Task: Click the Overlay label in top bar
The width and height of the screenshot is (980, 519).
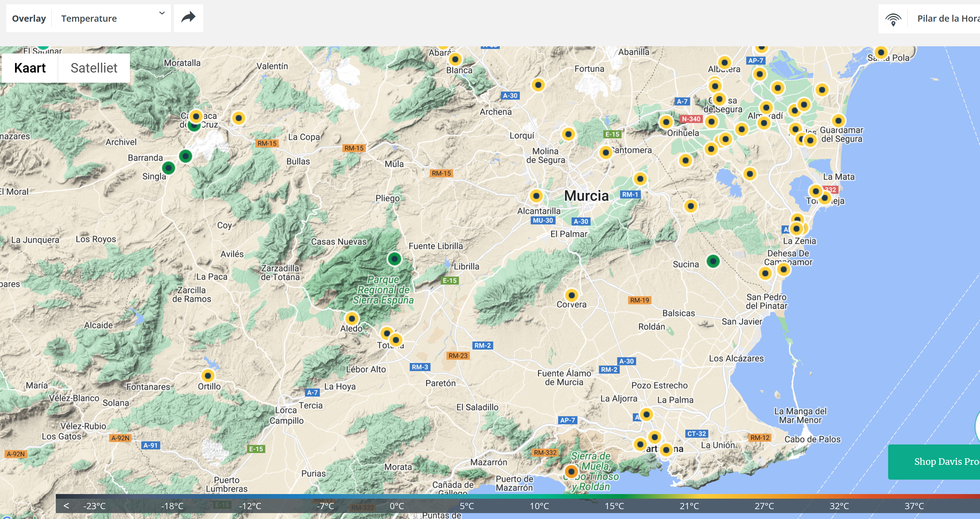Action: (29, 18)
